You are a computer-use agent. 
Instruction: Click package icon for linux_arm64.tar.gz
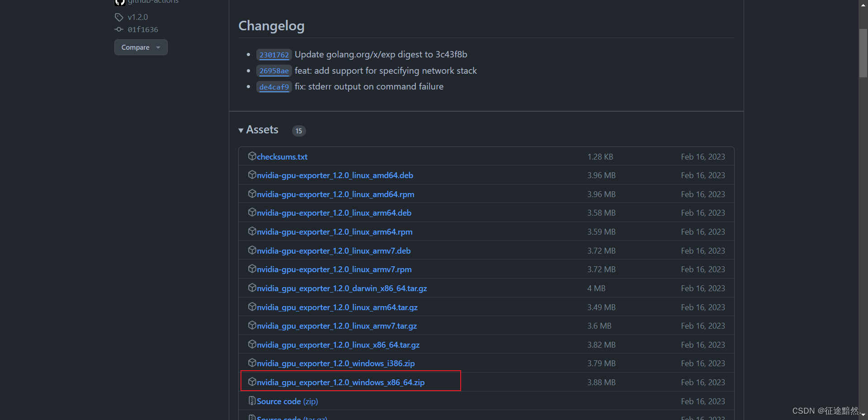252,307
